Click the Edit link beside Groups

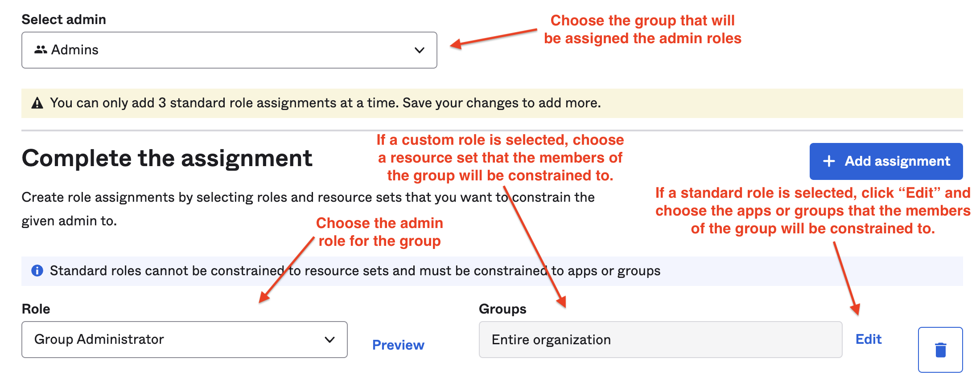tap(868, 339)
